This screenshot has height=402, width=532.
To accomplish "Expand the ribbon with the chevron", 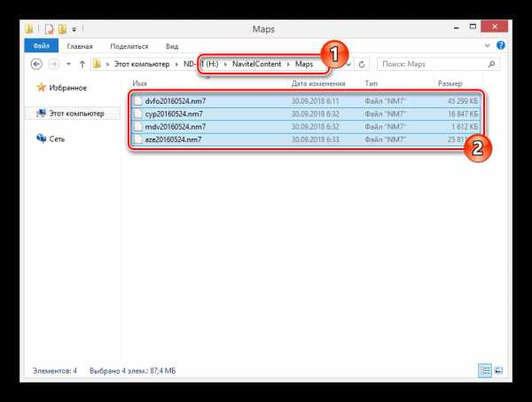I will pos(488,45).
